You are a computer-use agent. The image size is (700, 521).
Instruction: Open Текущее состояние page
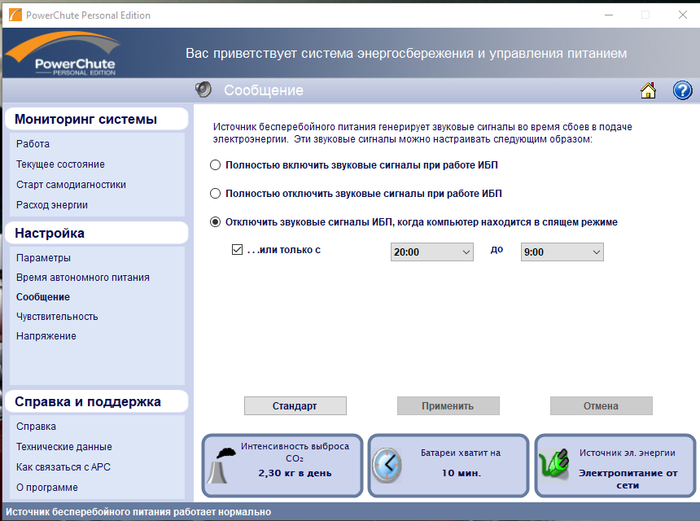point(60,164)
